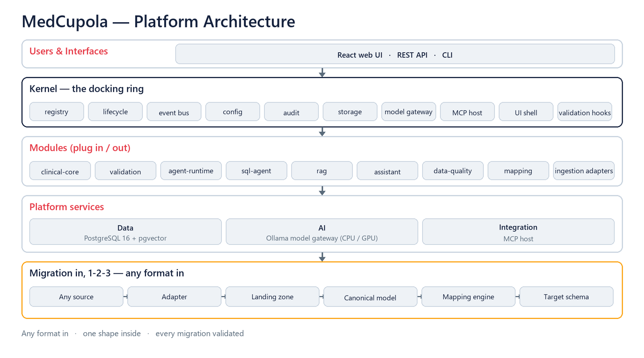Select the 'lifecycle' kernel box
Image resolution: width=644 pixels, height=358 pixels.
tap(116, 112)
